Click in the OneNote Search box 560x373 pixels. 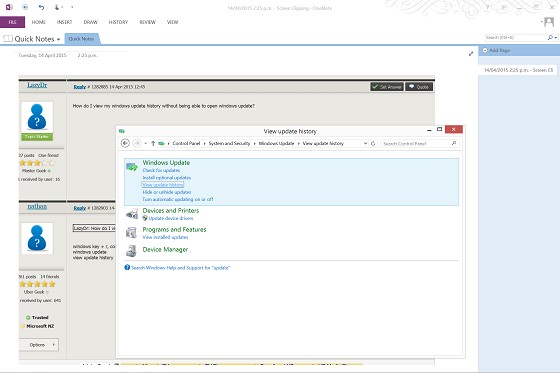pyautogui.click(x=516, y=38)
